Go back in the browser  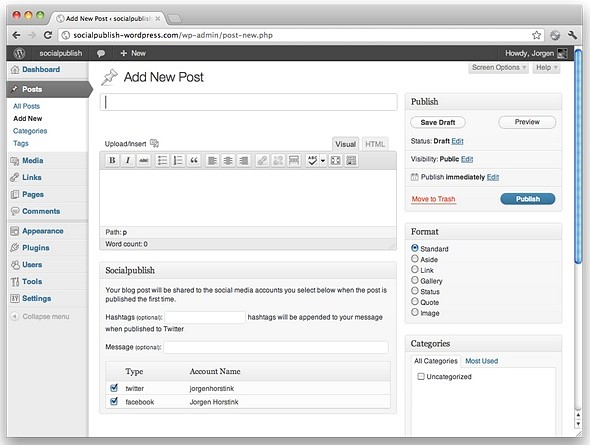click(x=16, y=35)
